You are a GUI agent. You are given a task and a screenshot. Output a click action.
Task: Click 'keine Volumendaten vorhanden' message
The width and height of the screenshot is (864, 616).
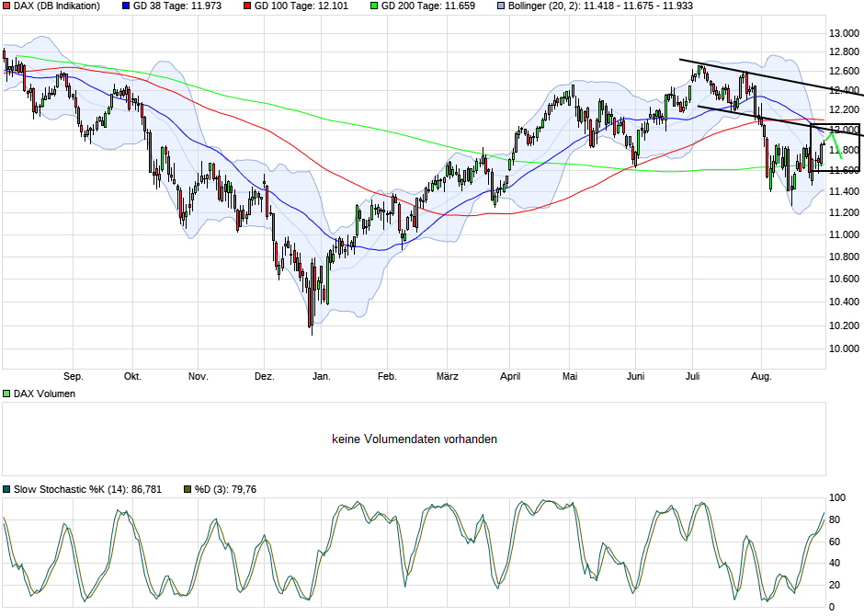coord(415,439)
